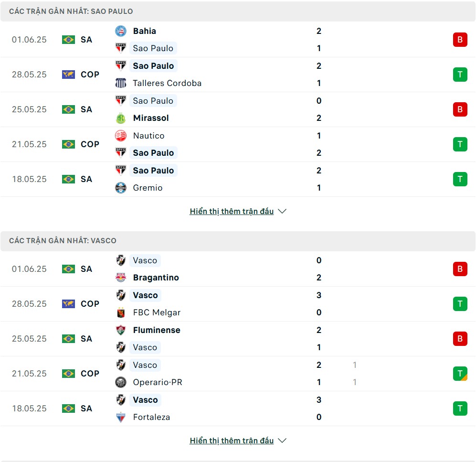Click the Gremio club crest icon

click(120, 188)
